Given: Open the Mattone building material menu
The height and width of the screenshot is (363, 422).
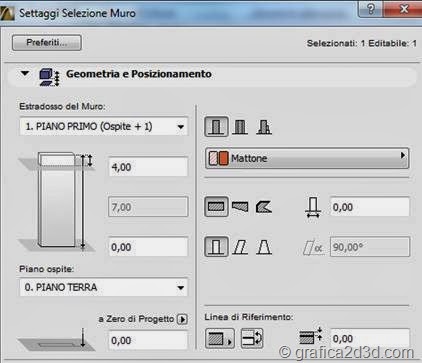Looking at the screenshot, I should click(307, 158).
